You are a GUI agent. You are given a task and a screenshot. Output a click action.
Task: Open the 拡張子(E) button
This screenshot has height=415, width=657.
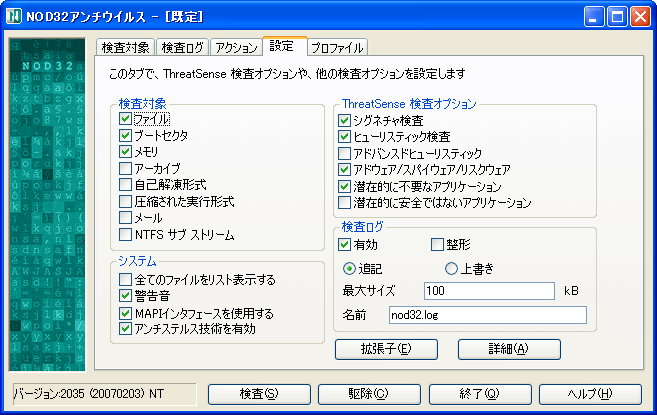[x=386, y=349]
